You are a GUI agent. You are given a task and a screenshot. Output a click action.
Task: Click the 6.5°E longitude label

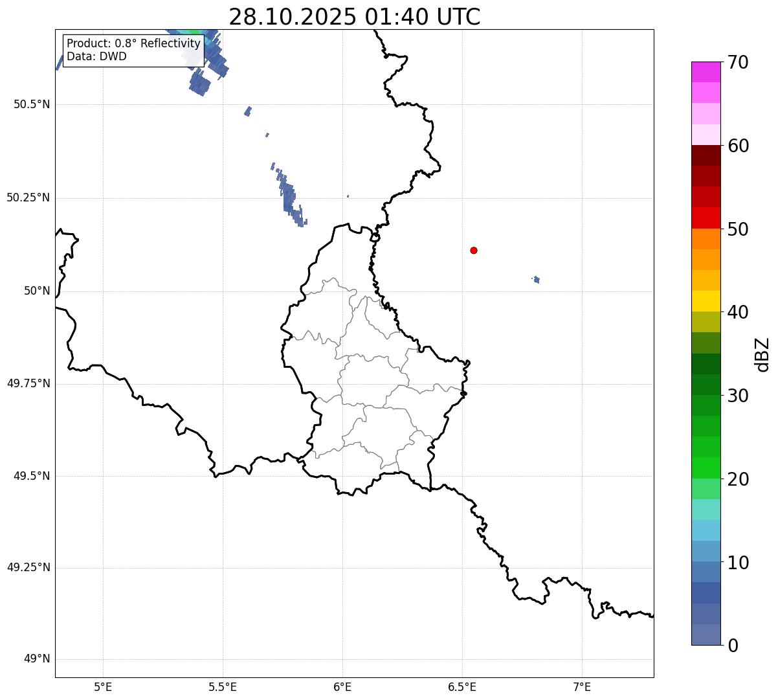462,687
